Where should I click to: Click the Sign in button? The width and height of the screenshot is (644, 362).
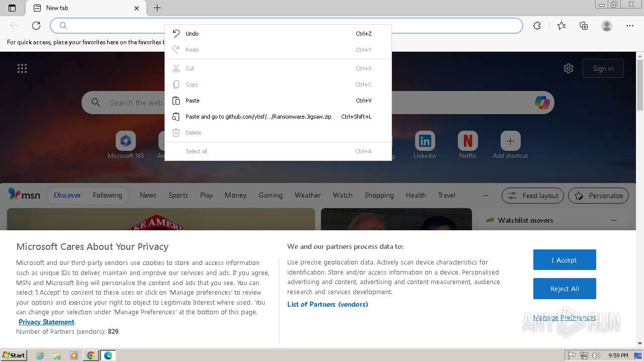pyautogui.click(x=603, y=68)
